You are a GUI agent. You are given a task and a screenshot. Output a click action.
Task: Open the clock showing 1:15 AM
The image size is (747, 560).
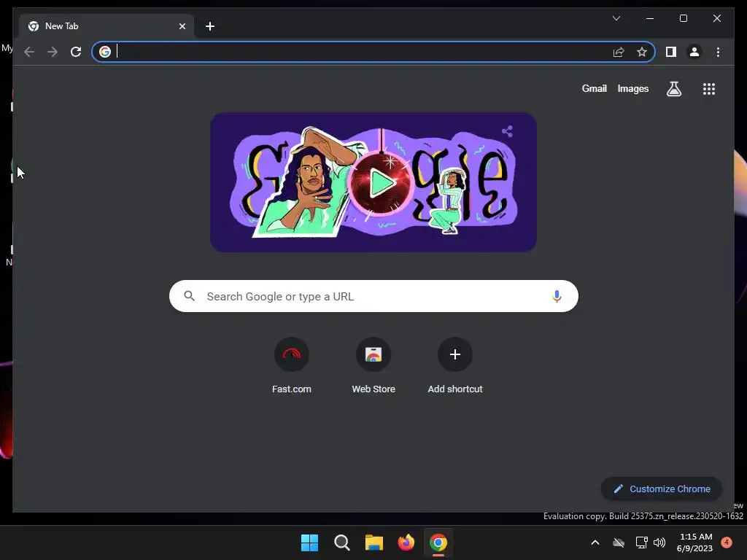click(694, 542)
